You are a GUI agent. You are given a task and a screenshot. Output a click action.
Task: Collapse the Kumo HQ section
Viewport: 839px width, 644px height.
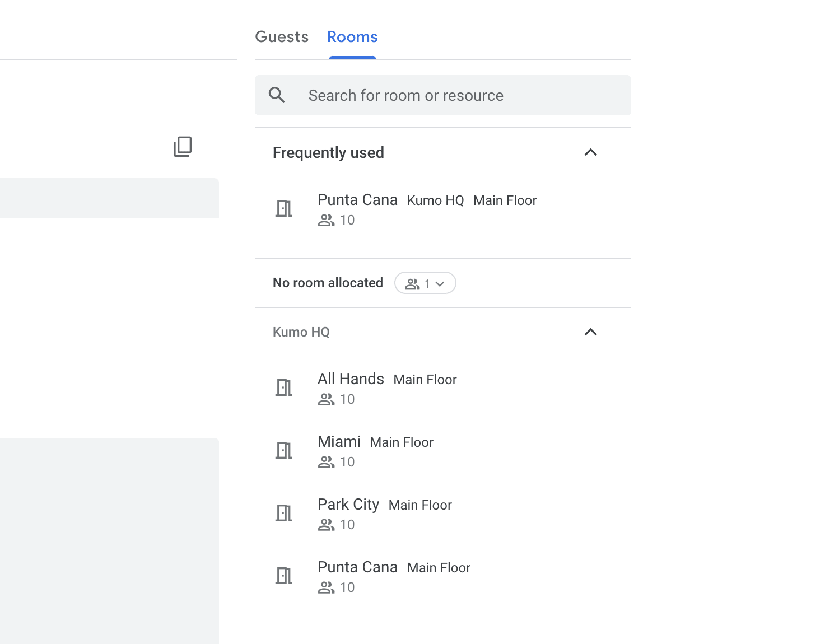pos(591,332)
